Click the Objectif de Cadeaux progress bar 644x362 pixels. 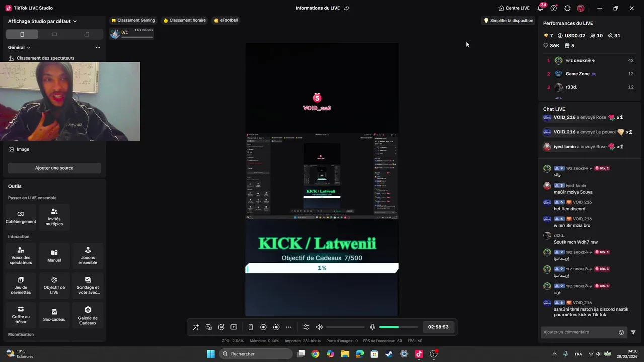point(322,268)
